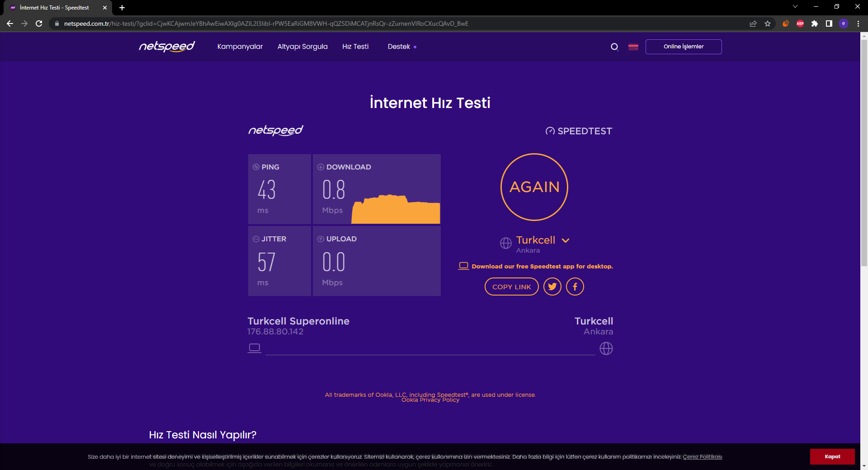
Task: Open the Çerez Politikası link
Action: (702, 457)
